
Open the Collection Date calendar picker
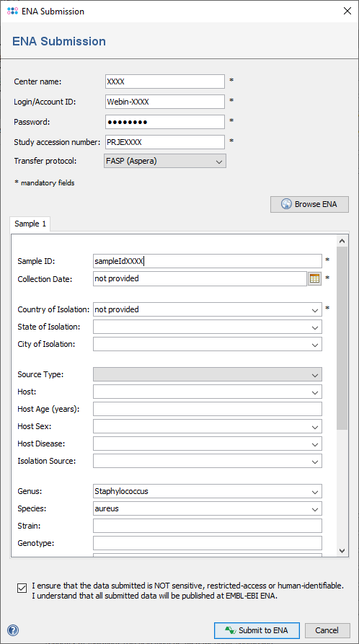pyautogui.click(x=314, y=278)
